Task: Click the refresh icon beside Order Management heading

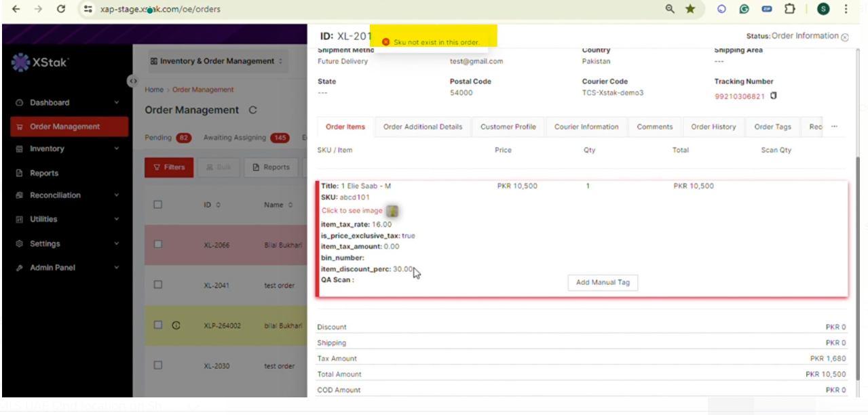Action: (253, 110)
